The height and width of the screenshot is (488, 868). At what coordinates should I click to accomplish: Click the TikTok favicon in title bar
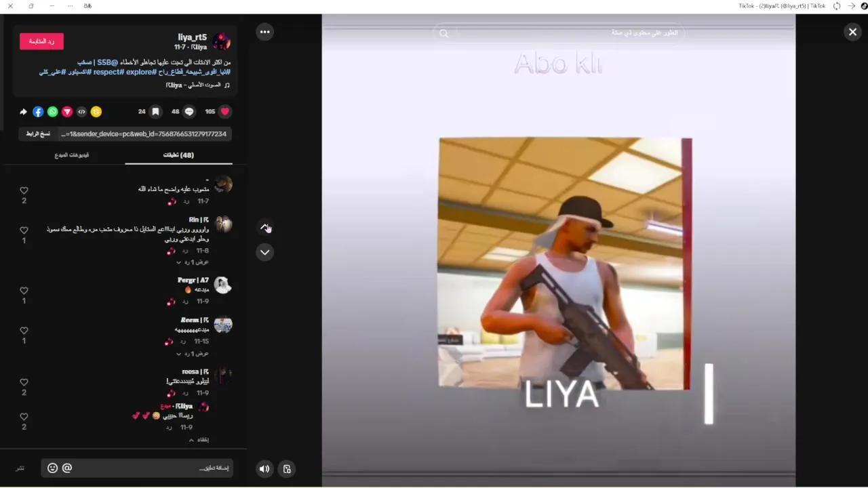[x=864, y=6]
